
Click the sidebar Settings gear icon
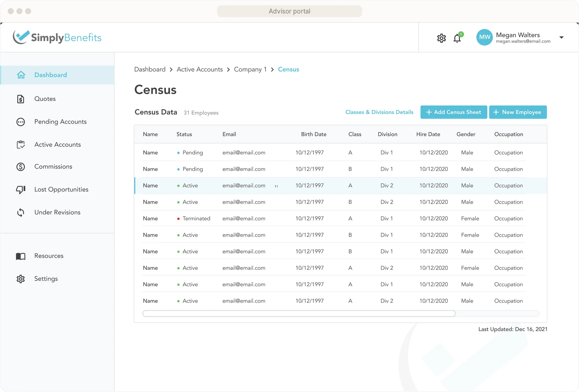[21, 279]
